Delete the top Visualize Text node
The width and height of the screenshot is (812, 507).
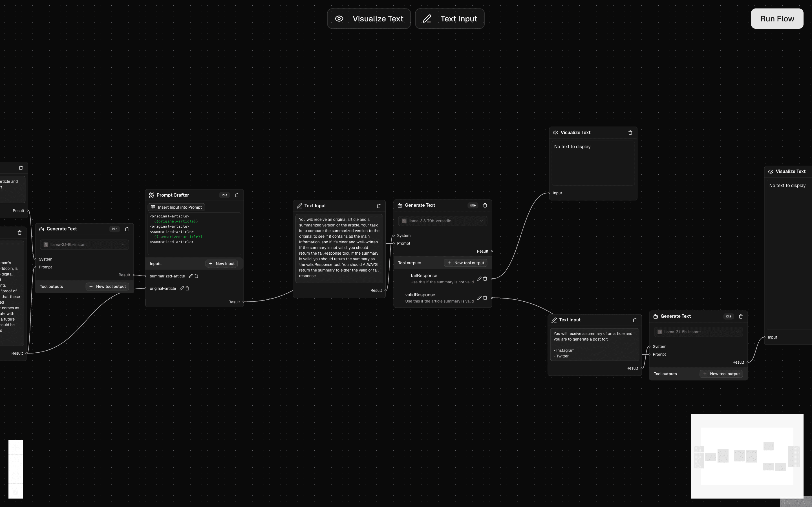pyautogui.click(x=630, y=132)
